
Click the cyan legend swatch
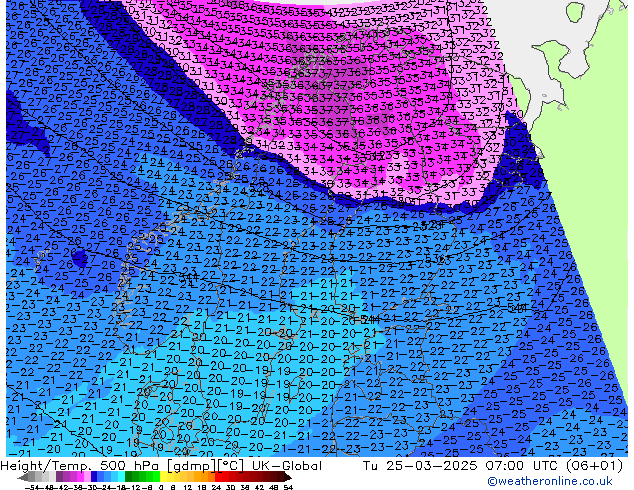(122, 477)
